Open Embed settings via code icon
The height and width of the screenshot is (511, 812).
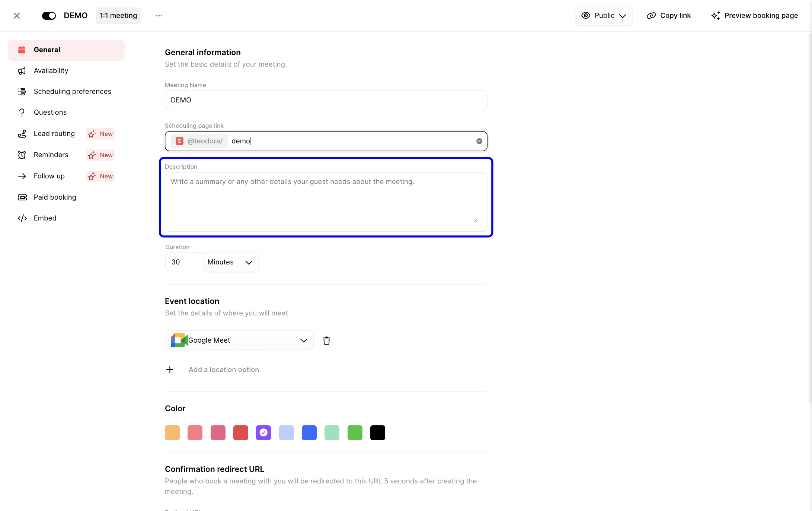click(22, 218)
